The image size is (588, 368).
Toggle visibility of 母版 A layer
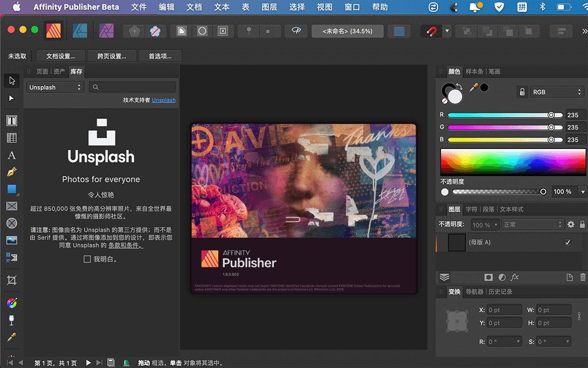[568, 242]
